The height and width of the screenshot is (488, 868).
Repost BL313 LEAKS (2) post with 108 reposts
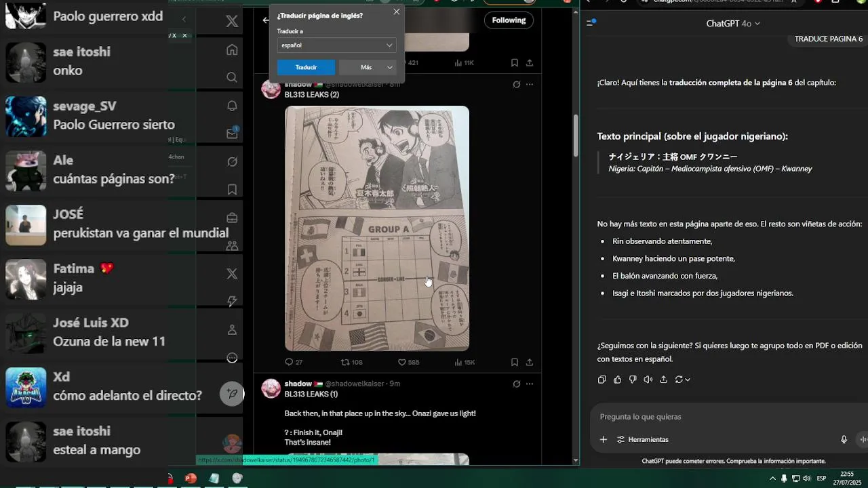351,362
